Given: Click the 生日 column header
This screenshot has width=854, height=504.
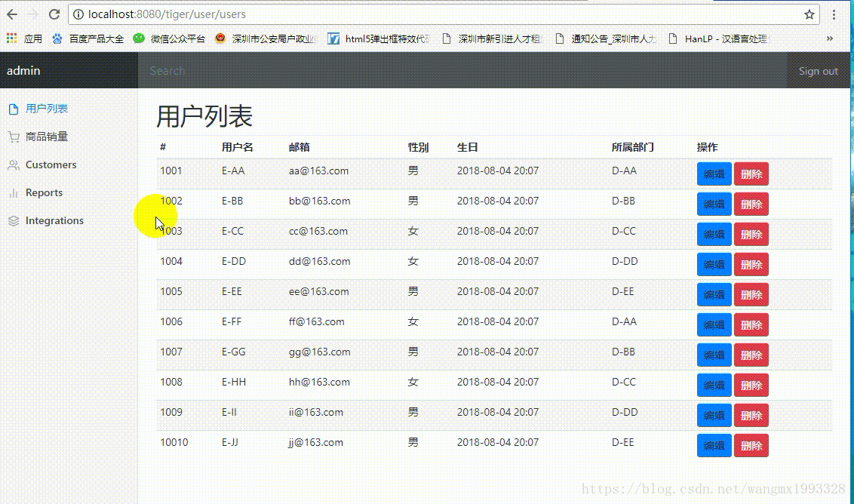Looking at the screenshot, I should pos(468,147).
